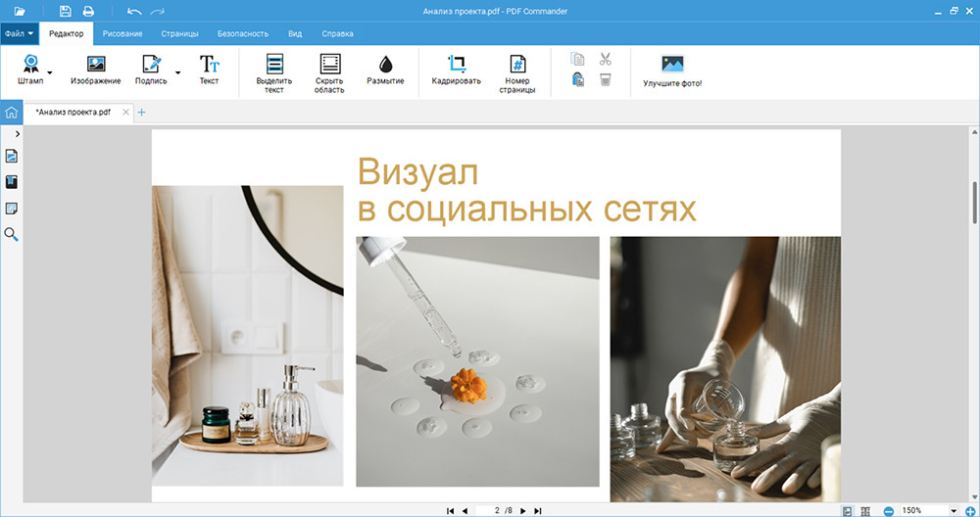
Task: Expand the Подпись dropdown arrow
Action: [177, 73]
